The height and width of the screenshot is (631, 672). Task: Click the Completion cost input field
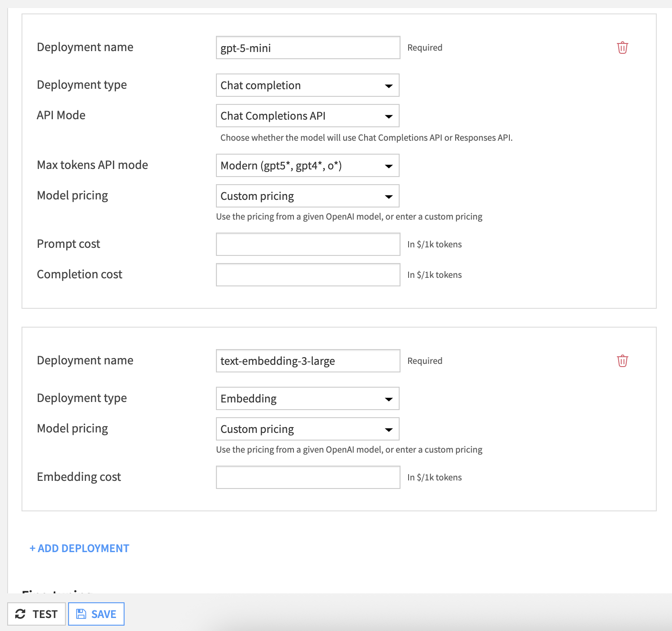[x=308, y=275]
